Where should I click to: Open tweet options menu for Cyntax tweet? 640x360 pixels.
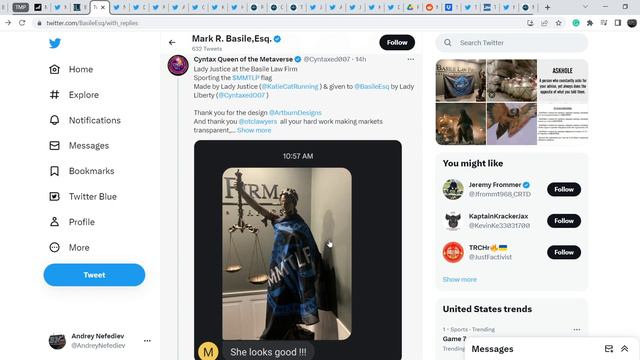point(411,59)
